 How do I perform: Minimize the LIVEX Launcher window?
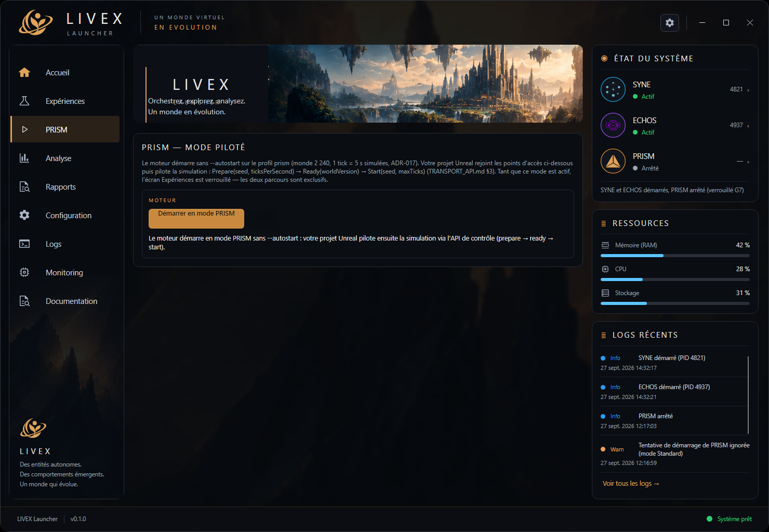tap(702, 23)
